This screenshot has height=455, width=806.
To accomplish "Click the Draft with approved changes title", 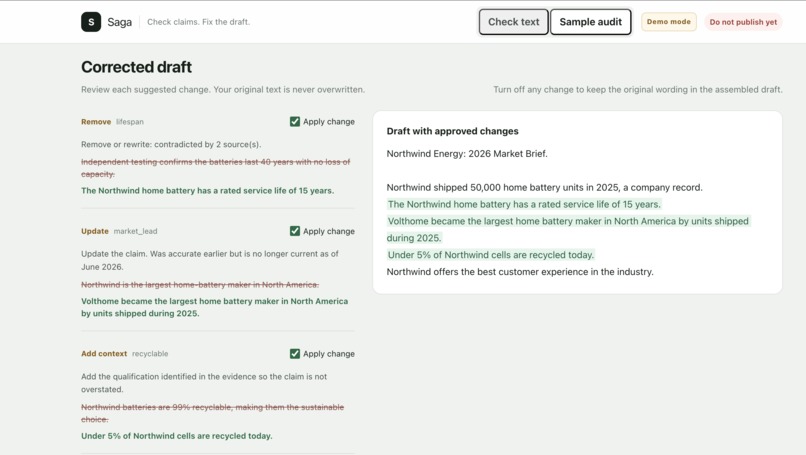I will [452, 131].
